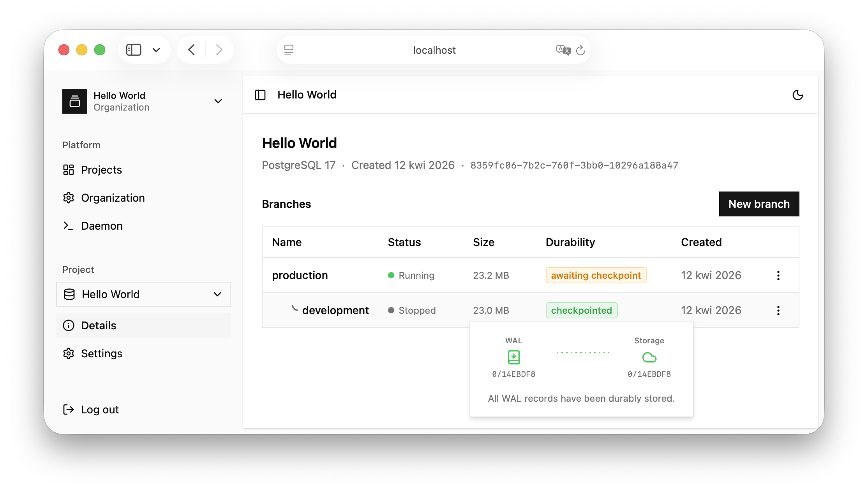Click the 23.2 MB size value

click(x=491, y=275)
